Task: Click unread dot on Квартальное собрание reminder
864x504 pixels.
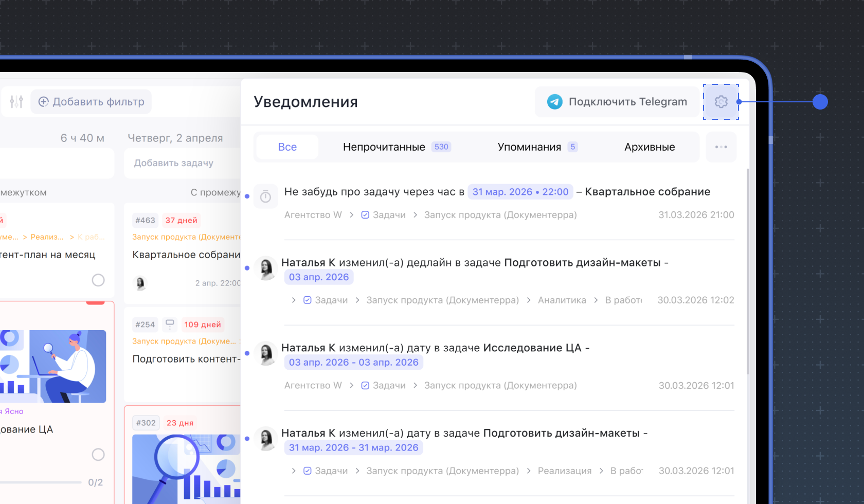Action: [x=247, y=196]
